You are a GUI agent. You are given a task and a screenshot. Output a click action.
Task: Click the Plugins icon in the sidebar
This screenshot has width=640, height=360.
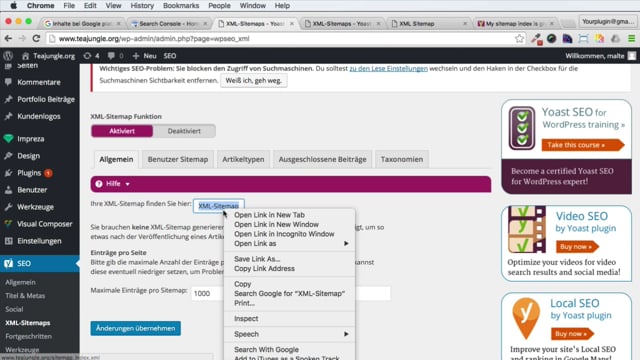point(8,173)
